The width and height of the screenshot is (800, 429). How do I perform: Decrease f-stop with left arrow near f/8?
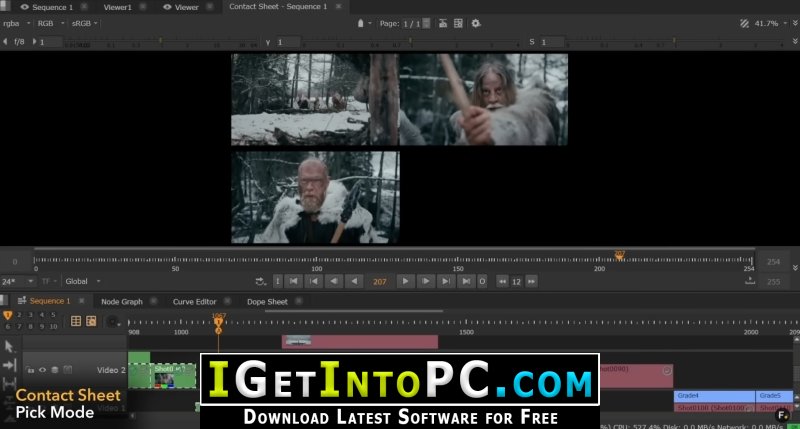tap(5, 41)
